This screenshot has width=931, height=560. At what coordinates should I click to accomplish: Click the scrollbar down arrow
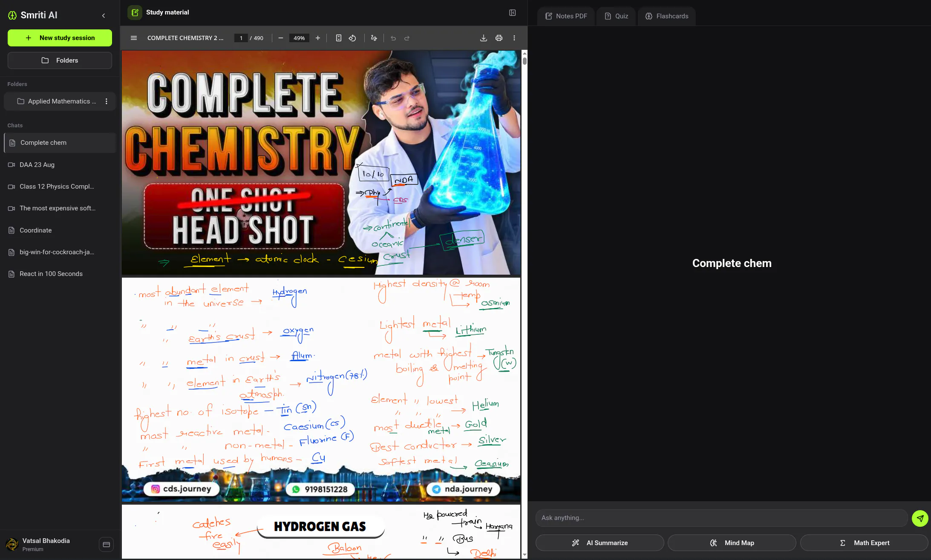coord(525,555)
